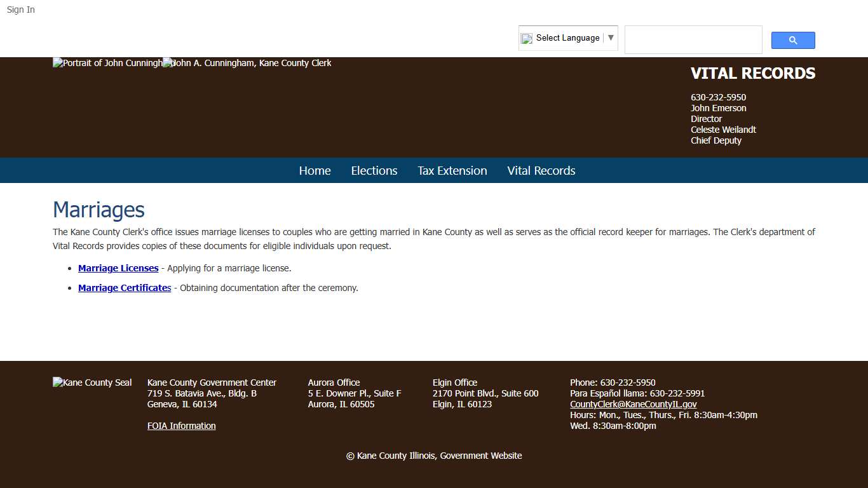Open the Marriage Licenses link
Viewport: 868px width, 488px height.
[x=118, y=268]
